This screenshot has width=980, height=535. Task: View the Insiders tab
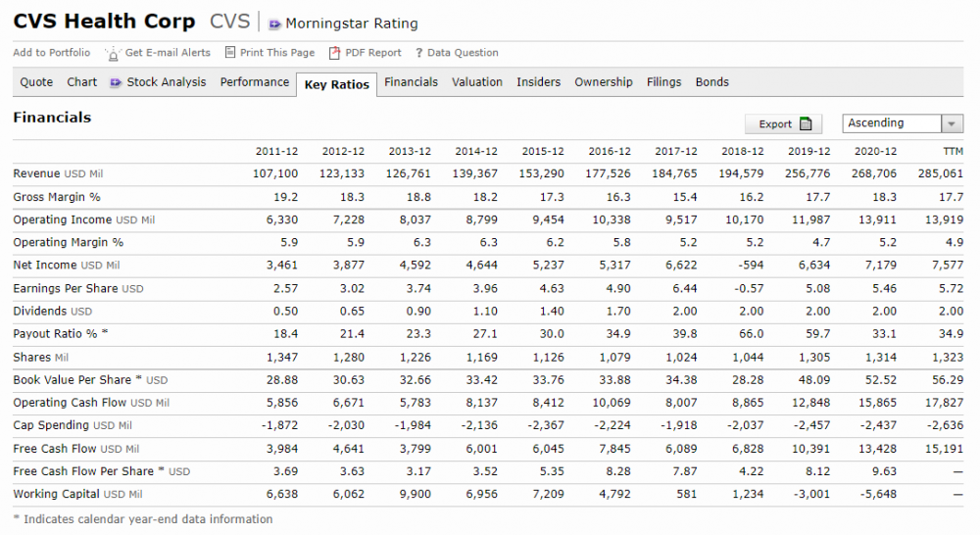(x=539, y=82)
